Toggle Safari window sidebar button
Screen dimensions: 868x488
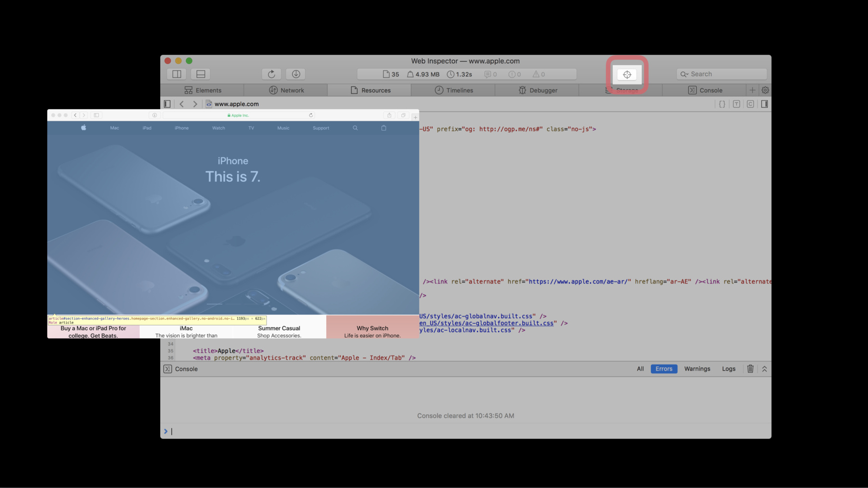tap(96, 115)
